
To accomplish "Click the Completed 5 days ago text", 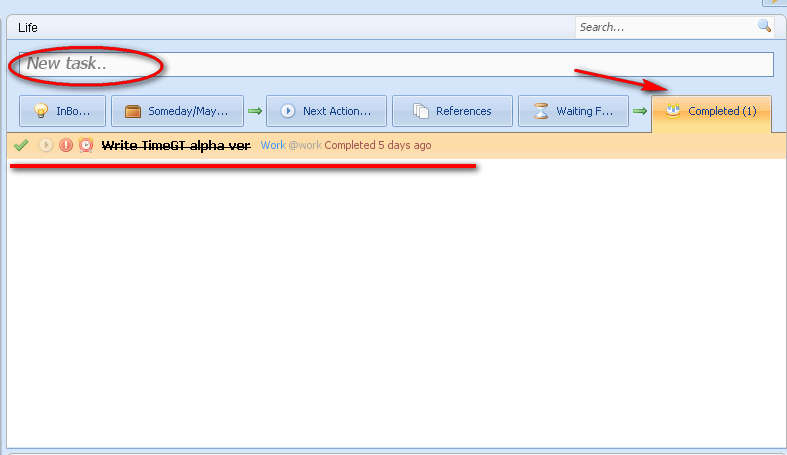I will click(377, 145).
